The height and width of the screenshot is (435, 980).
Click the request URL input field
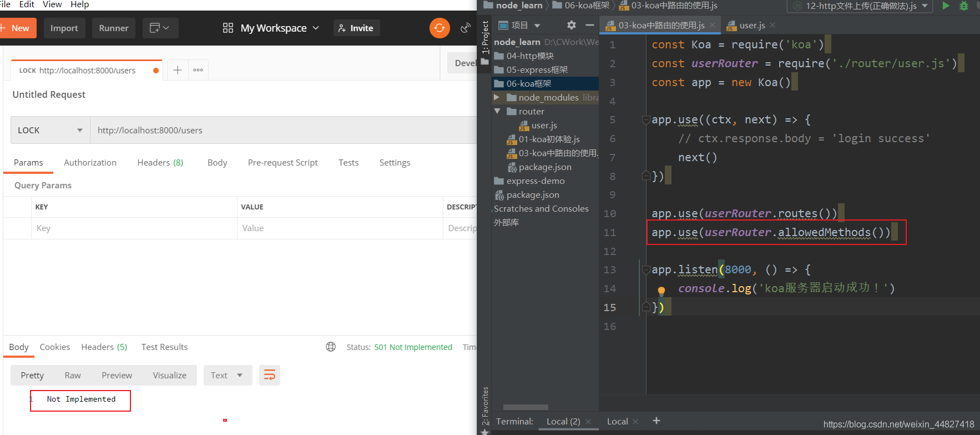point(284,130)
